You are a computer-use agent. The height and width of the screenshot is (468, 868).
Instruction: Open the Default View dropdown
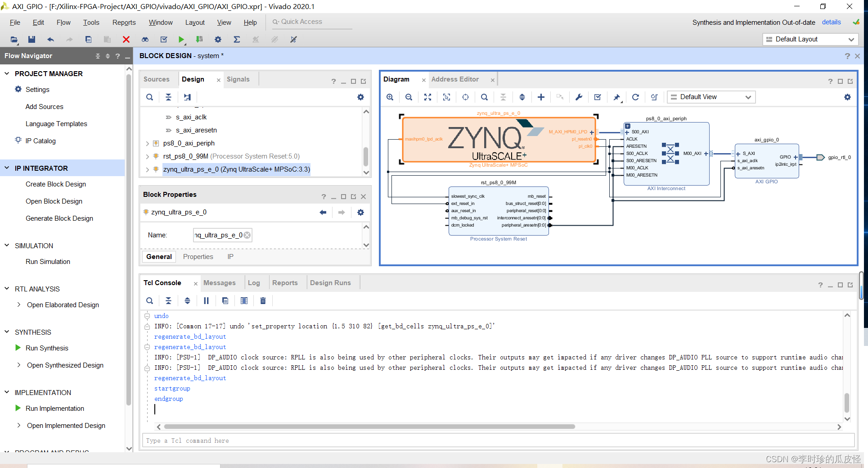click(711, 97)
